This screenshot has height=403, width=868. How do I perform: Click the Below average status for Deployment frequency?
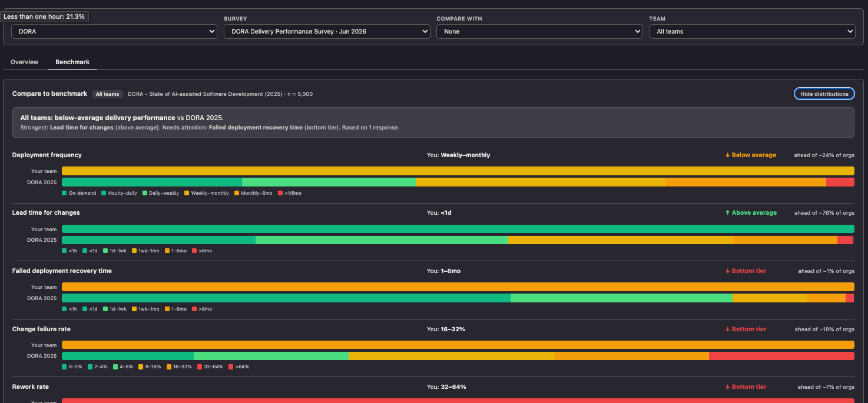[750, 155]
